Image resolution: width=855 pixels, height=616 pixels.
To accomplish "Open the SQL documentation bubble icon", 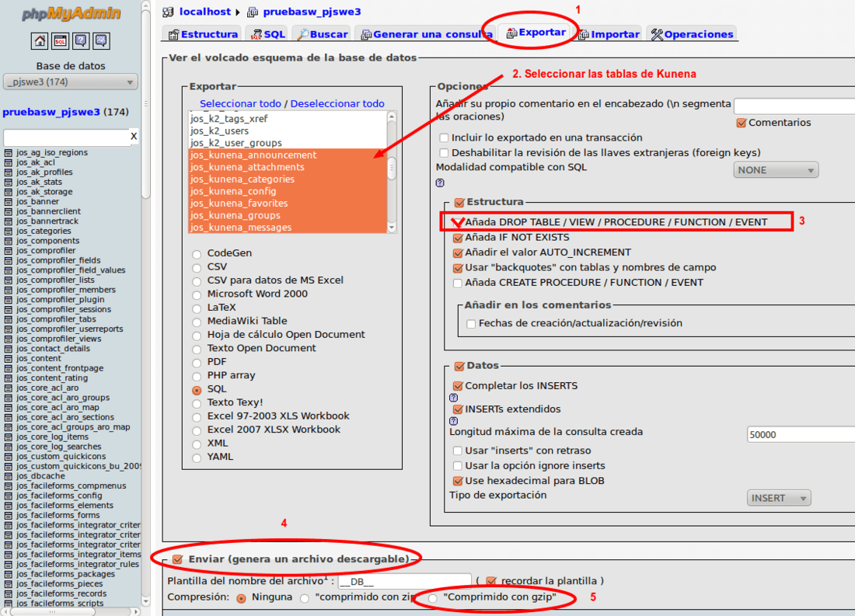I will coord(101,41).
